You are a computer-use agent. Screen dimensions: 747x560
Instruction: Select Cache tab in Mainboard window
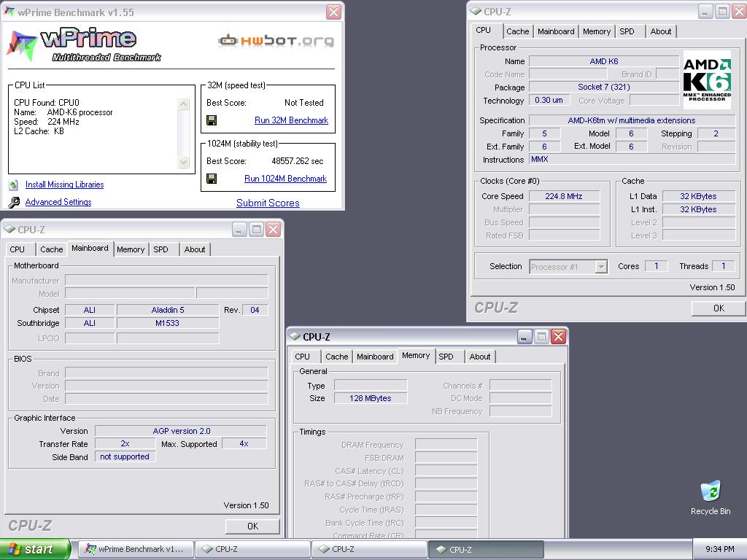click(52, 249)
